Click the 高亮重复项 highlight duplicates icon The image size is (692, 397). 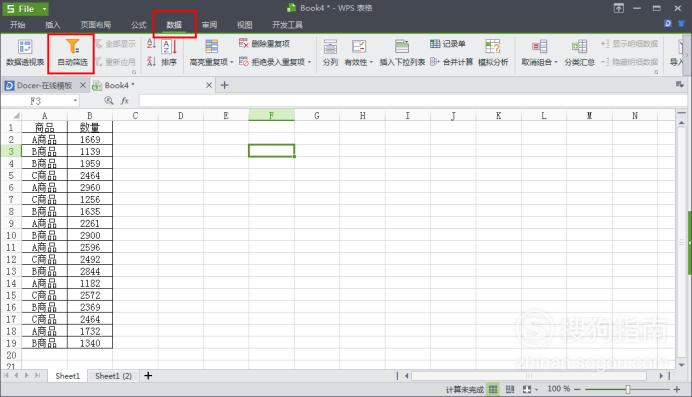(211, 46)
